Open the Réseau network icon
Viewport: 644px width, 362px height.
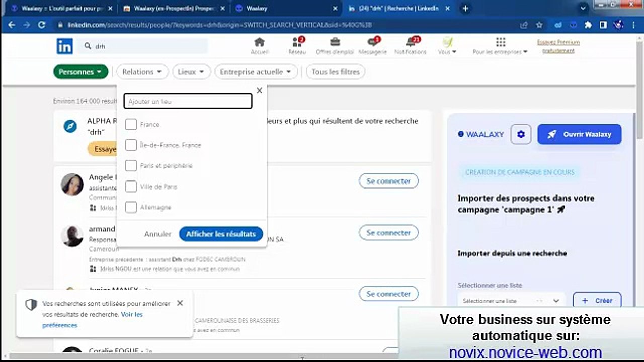coord(297,46)
